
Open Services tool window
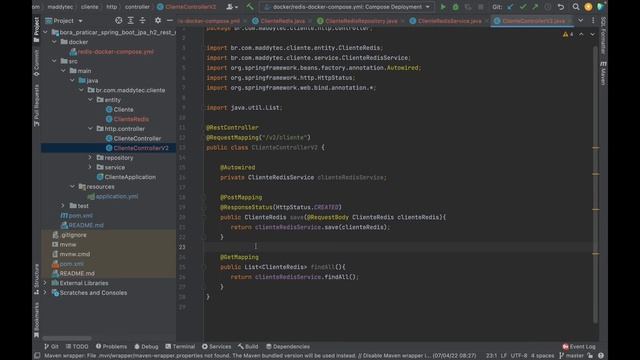216,347
